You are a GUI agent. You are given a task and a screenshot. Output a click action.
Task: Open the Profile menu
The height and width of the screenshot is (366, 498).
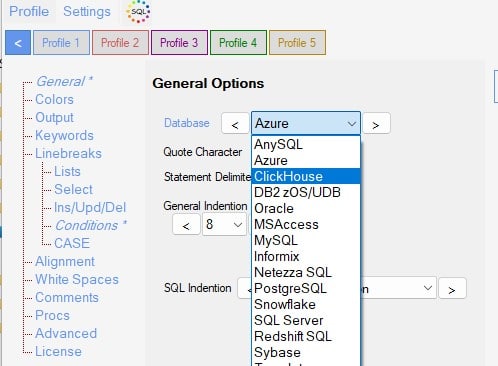[29, 11]
